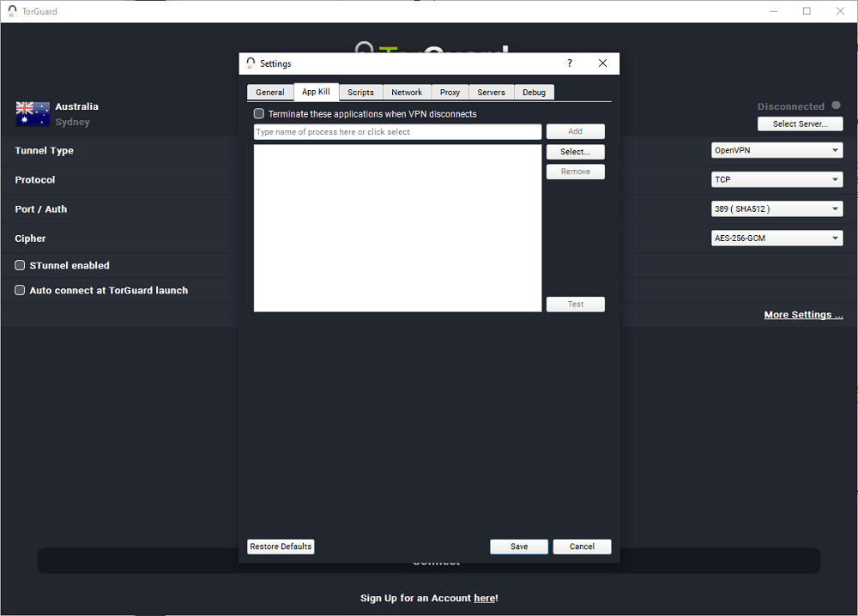This screenshot has height=616, width=858.
Task: Minimize the TorGuard window
Action: pyautogui.click(x=774, y=11)
